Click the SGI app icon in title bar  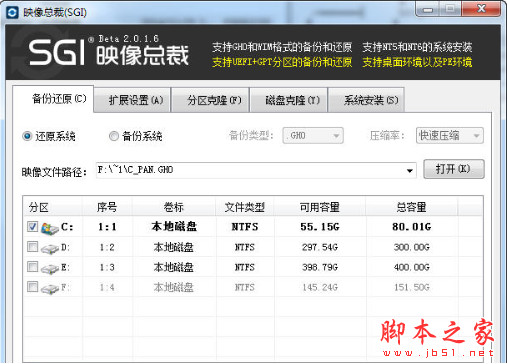coord(12,13)
